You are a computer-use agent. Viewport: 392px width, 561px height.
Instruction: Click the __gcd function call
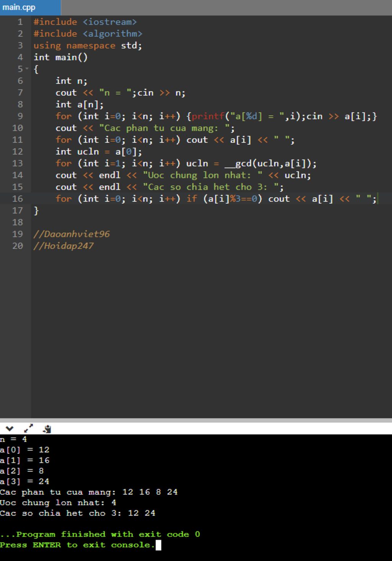coord(271,164)
